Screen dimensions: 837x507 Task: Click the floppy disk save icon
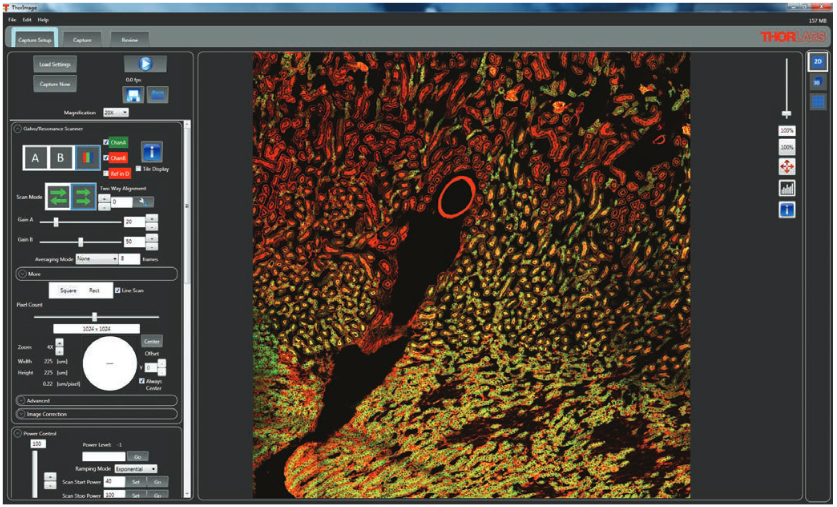[x=133, y=94]
